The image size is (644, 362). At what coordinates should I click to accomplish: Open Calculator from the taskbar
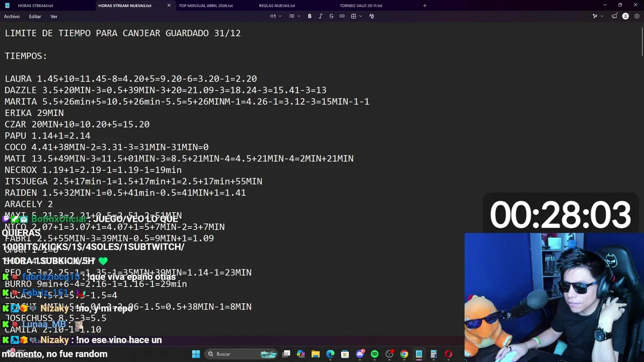coord(433,354)
